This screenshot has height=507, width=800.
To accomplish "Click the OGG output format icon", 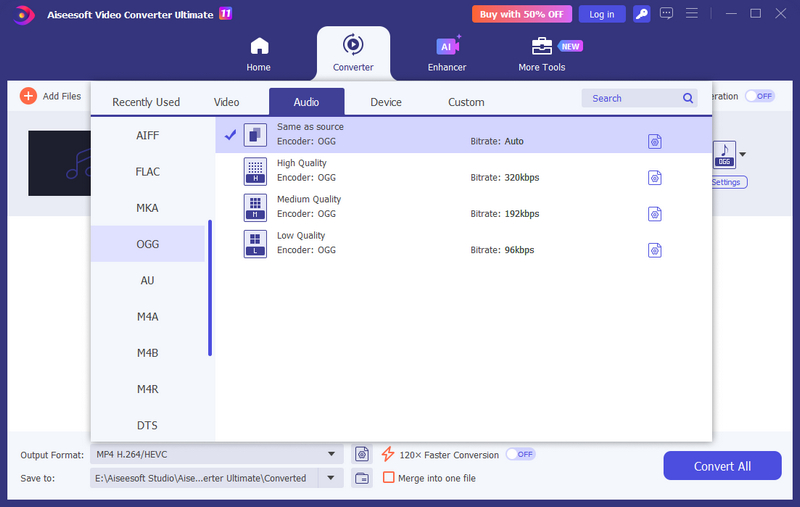I will click(x=724, y=154).
